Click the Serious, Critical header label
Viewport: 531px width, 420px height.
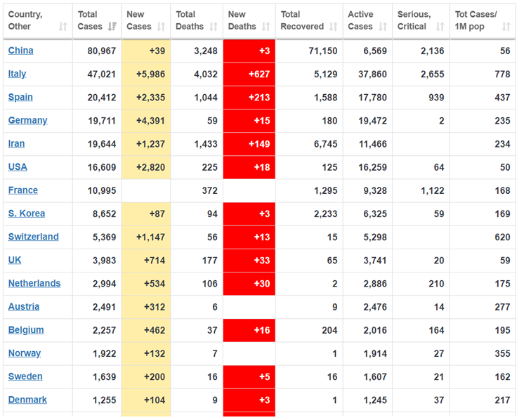pos(414,20)
